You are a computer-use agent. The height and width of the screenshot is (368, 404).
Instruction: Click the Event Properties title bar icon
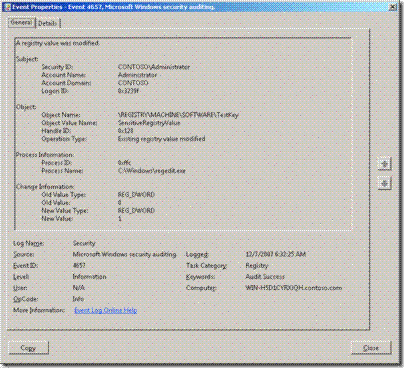click(6, 7)
